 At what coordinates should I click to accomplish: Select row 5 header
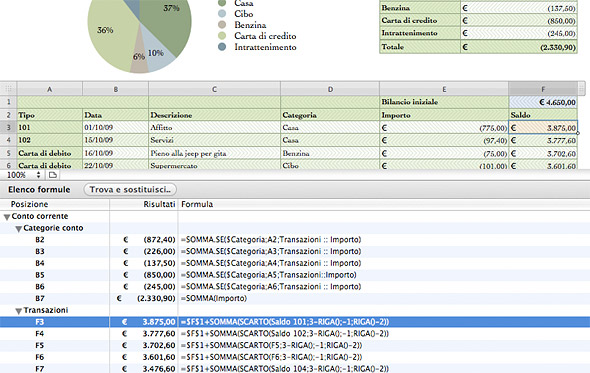click(8, 153)
